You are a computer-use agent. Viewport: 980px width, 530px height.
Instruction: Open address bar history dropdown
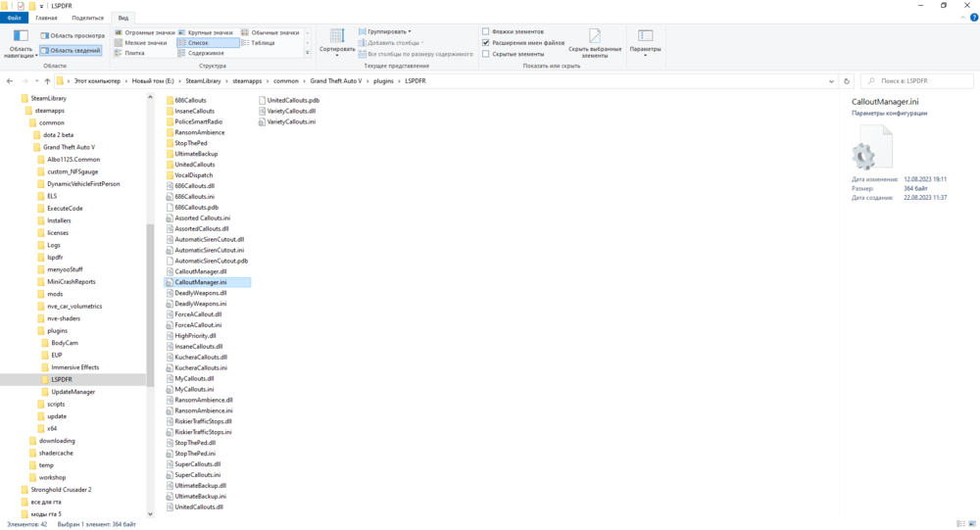(831, 81)
